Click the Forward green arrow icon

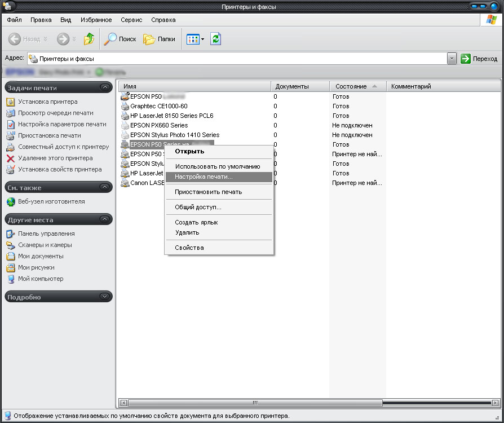pos(63,39)
